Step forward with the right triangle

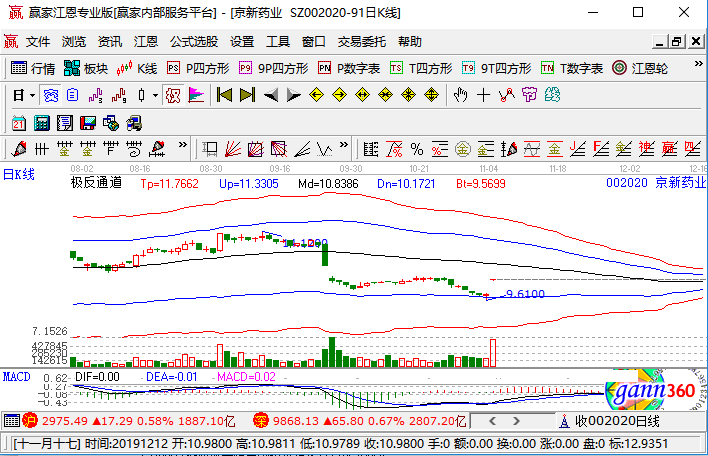293,95
